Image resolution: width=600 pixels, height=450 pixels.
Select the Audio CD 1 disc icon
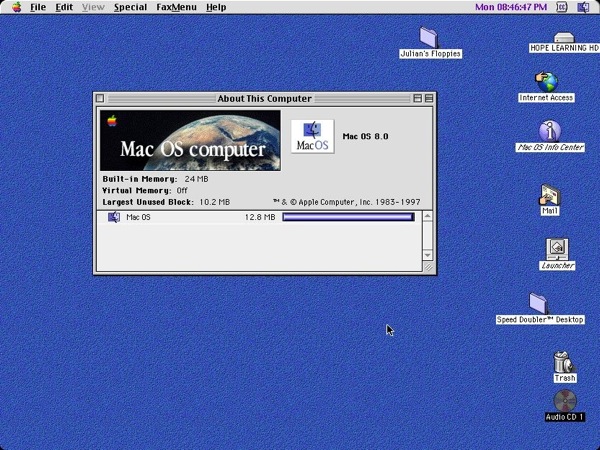(565, 401)
